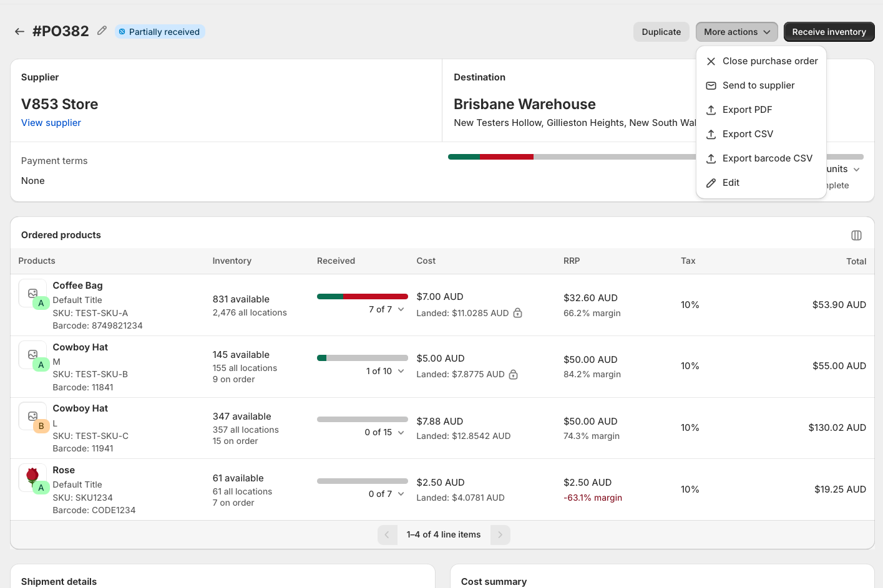Select Export CSV option
Viewport: 883px width, 588px height.
pyautogui.click(x=761, y=134)
